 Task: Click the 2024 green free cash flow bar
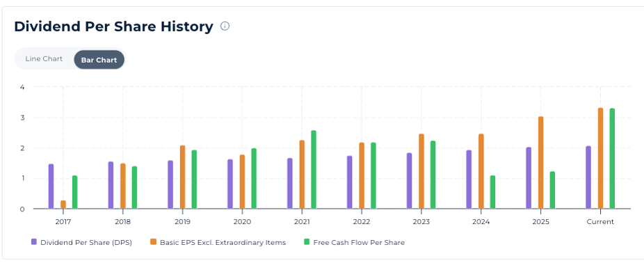pyautogui.click(x=493, y=192)
